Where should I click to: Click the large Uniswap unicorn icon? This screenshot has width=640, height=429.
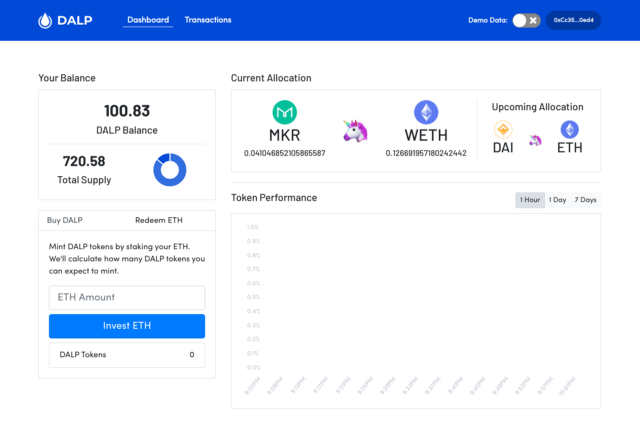355,131
